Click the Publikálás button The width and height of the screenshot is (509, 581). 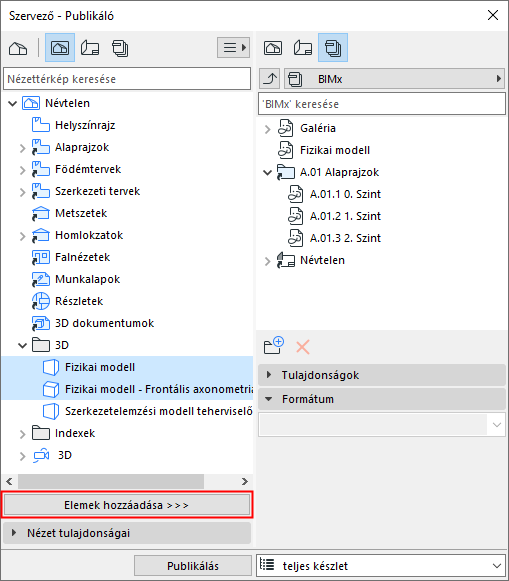(x=193, y=566)
